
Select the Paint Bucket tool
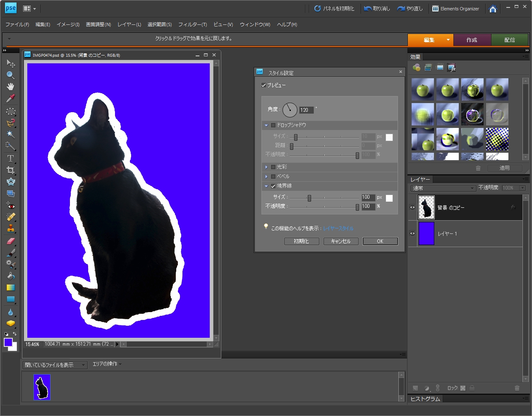[11, 276]
